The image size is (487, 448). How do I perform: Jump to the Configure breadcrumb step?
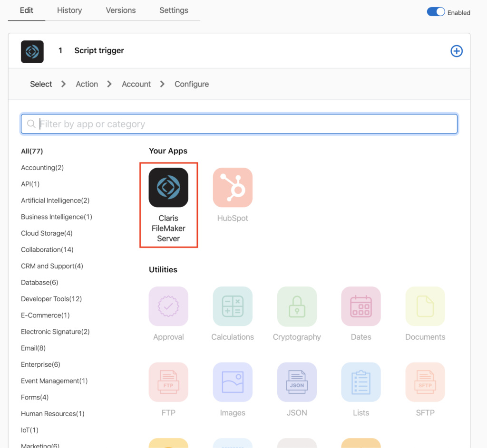pyautogui.click(x=192, y=84)
